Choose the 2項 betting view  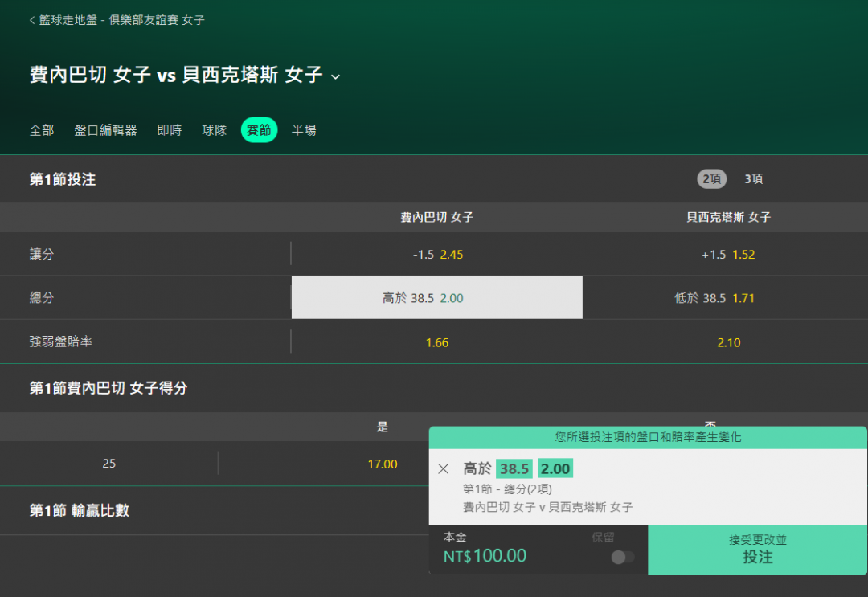coord(711,178)
